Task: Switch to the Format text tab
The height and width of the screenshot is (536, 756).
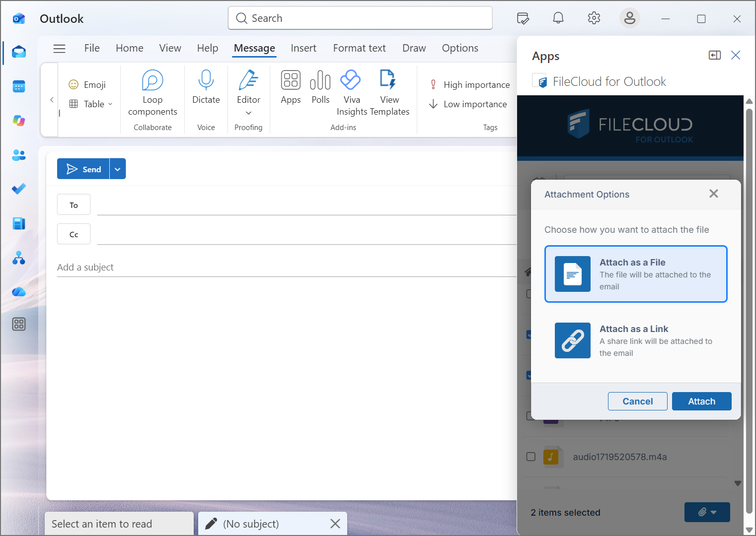Action: click(360, 48)
